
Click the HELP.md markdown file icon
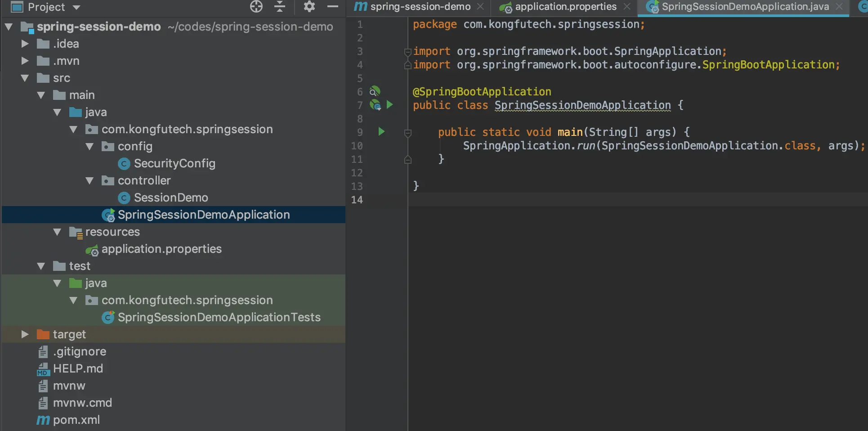[x=43, y=369]
